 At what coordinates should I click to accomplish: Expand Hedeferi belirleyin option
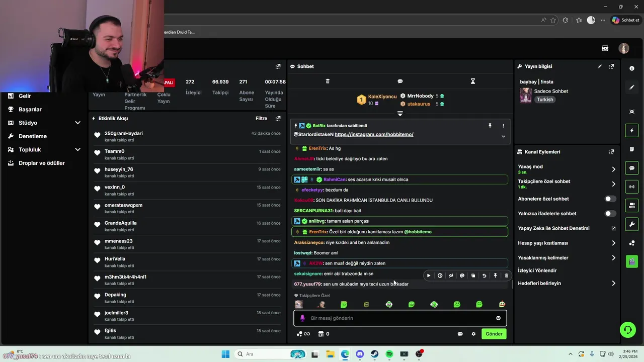click(x=613, y=284)
